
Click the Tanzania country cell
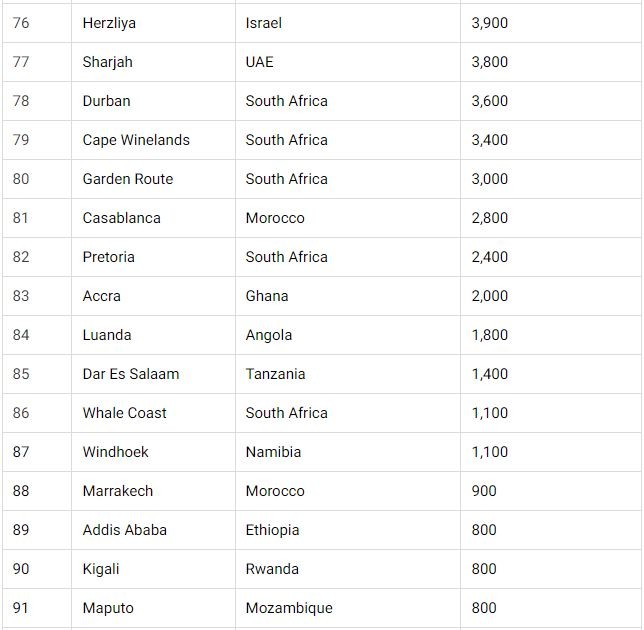(x=348, y=374)
